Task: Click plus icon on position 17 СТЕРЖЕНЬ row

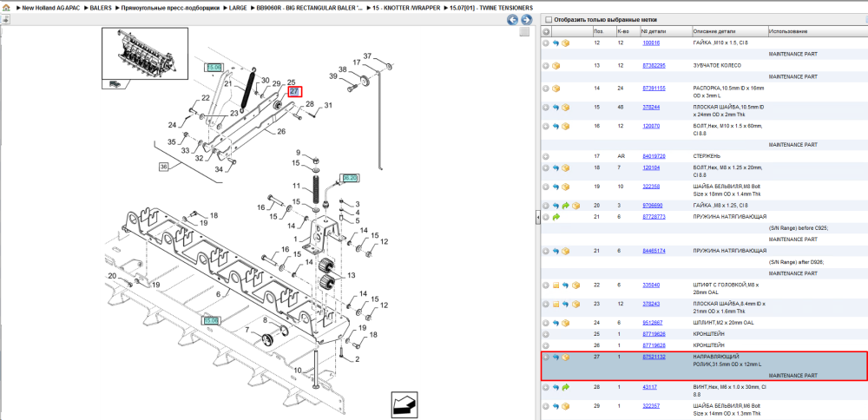Action: click(546, 156)
